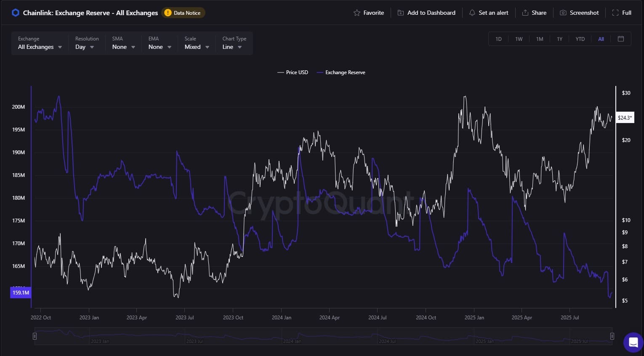Click the 2024 Oct date label
Viewport: 644px width, 356px height.
pos(426,318)
